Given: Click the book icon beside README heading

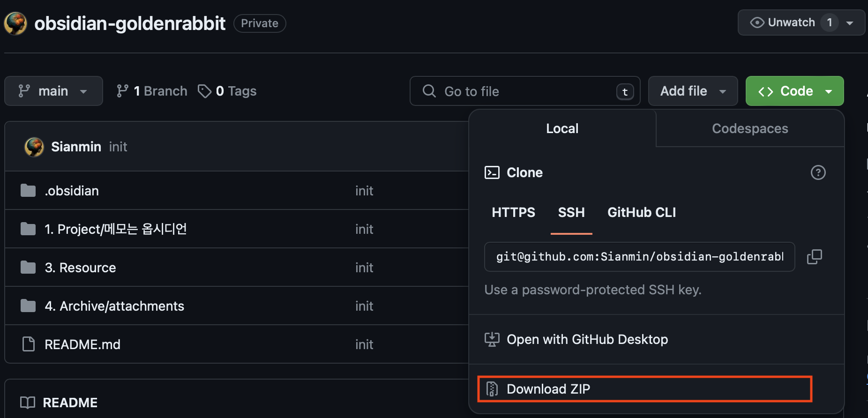Looking at the screenshot, I should 28,403.
